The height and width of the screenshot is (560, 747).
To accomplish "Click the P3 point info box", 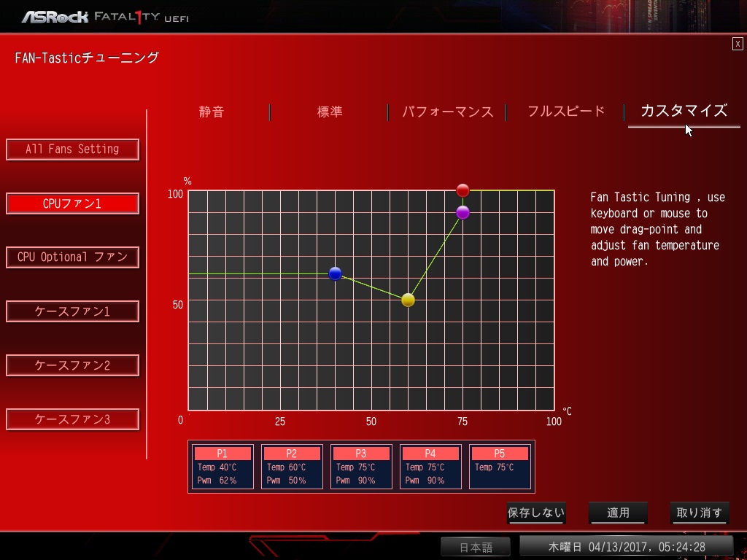I will click(x=361, y=467).
